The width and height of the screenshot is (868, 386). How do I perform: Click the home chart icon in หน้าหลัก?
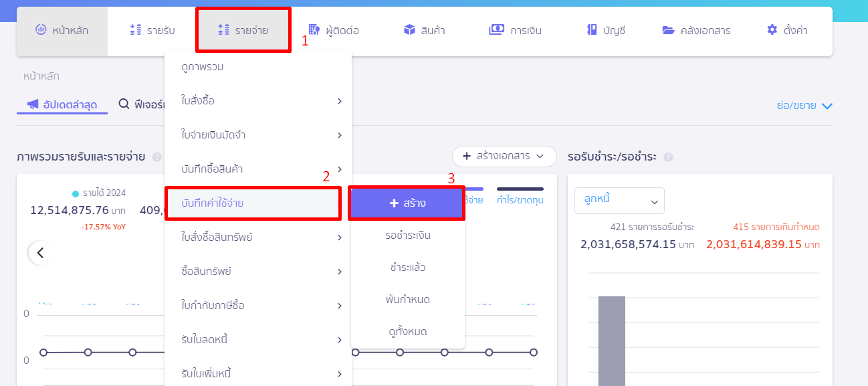(41, 30)
